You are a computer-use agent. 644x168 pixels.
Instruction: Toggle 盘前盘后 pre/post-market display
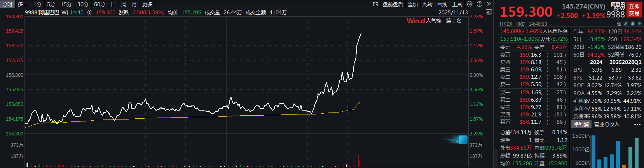point(393,4)
